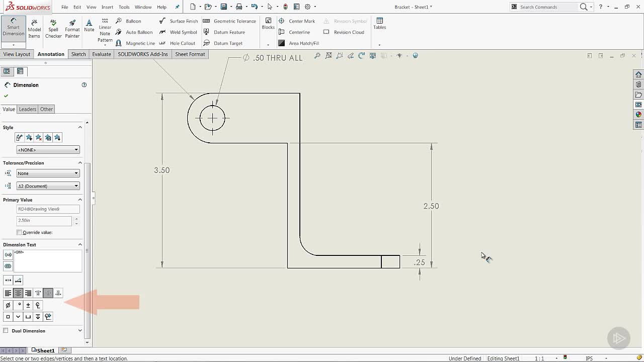The image size is (644, 362).
Task: Click the Search Commands field
Action: 548,7
